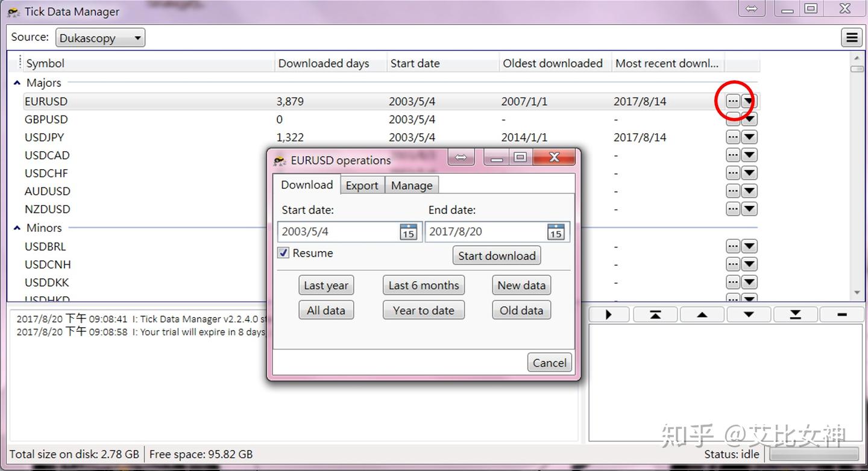The height and width of the screenshot is (471, 868).
Task: Expand the dropdown arrow for USDCHF
Action: pos(749,173)
